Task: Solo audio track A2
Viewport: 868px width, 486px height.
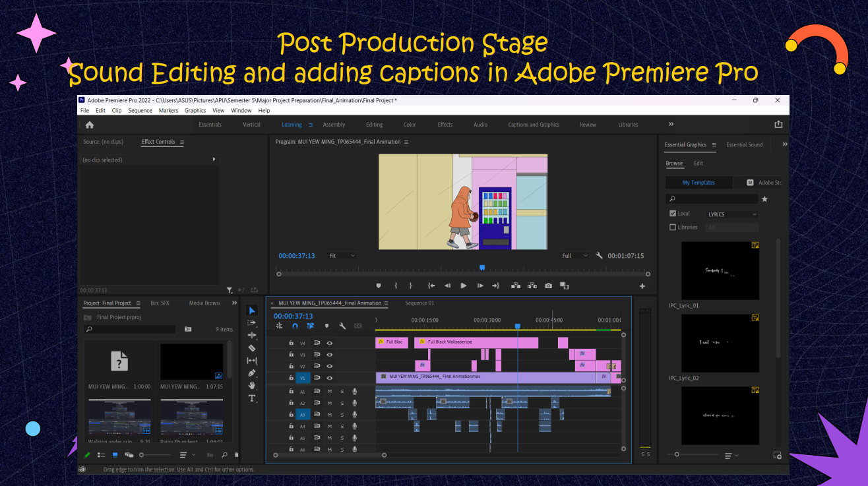Action: 342,403
